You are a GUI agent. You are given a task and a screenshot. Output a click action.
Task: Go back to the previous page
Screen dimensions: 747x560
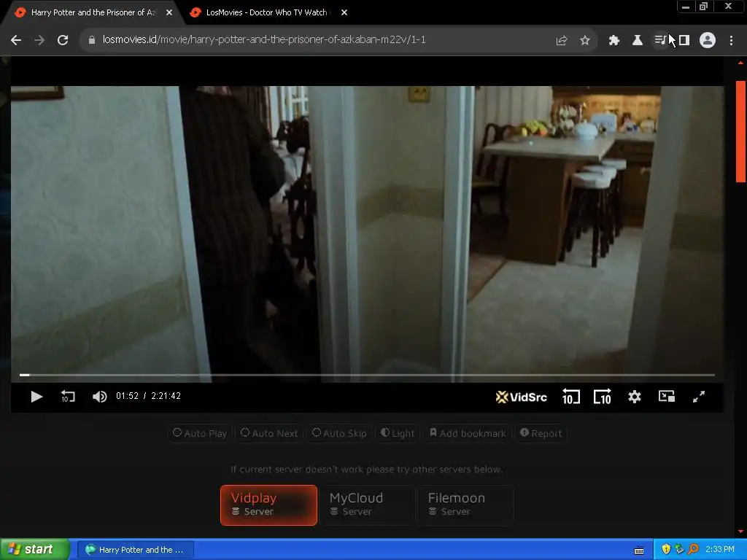(16, 40)
